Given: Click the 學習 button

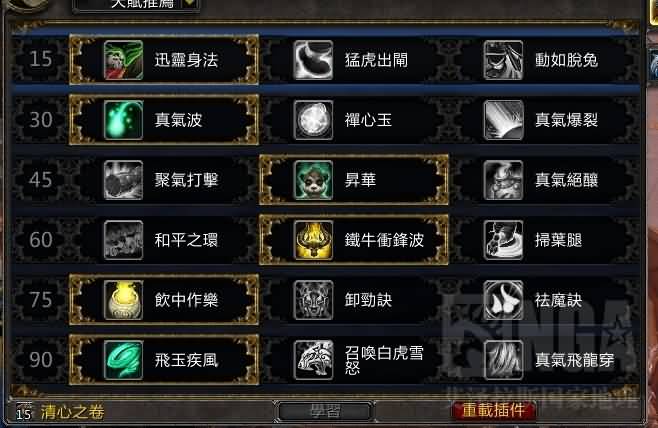Looking at the screenshot, I should (x=324, y=412).
